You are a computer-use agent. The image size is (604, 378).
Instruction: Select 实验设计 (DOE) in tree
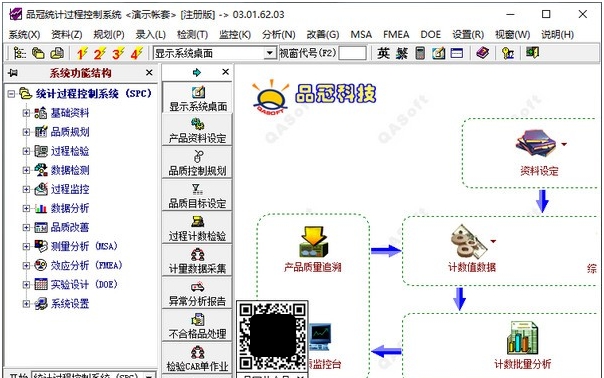[84, 284]
